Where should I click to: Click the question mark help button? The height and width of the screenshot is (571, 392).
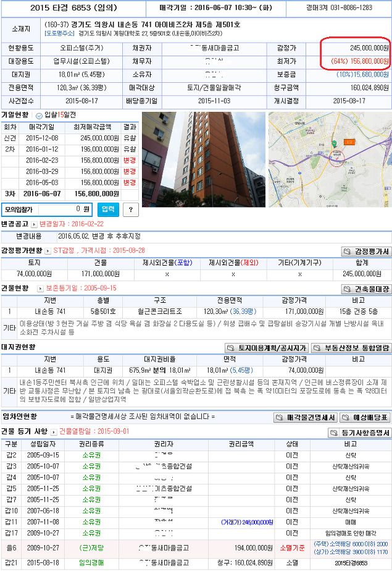131,209
